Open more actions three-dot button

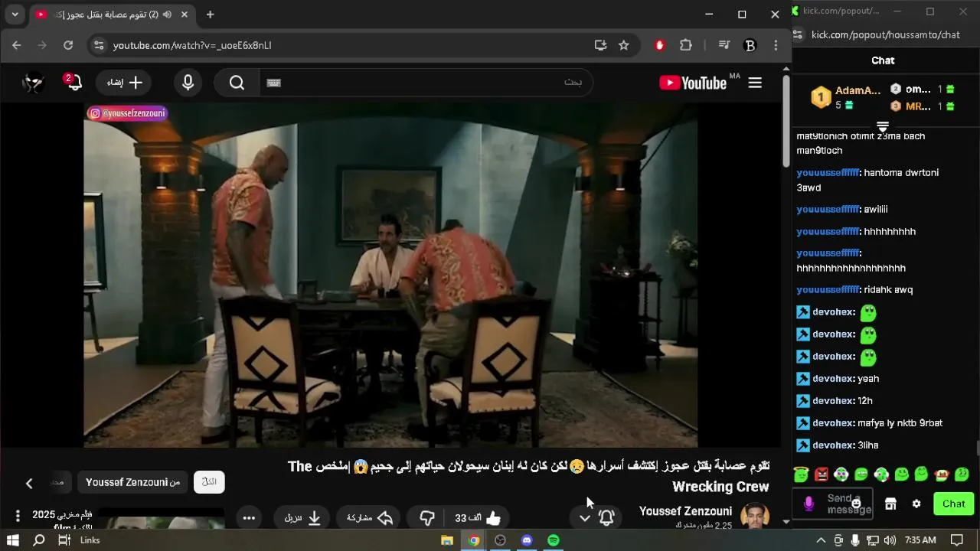tap(249, 518)
